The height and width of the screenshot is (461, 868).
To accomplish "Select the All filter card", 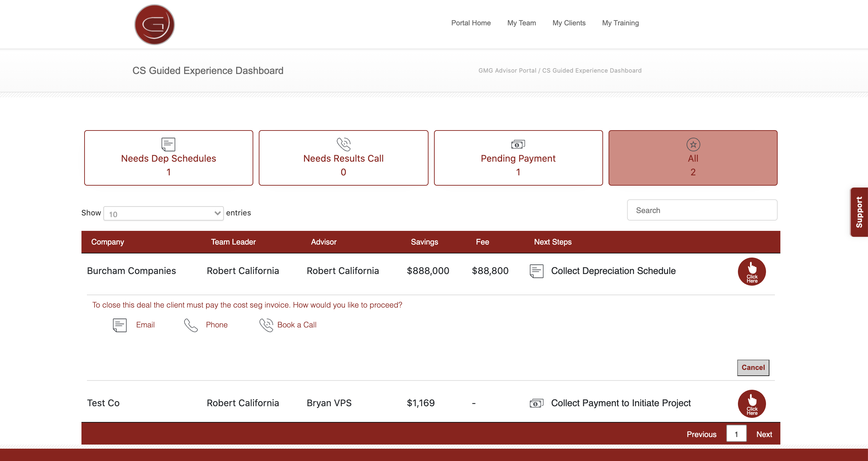I will click(x=693, y=158).
